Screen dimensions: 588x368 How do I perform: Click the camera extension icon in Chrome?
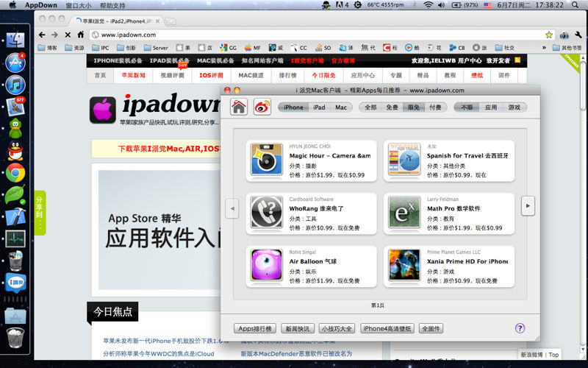tap(564, 35)
